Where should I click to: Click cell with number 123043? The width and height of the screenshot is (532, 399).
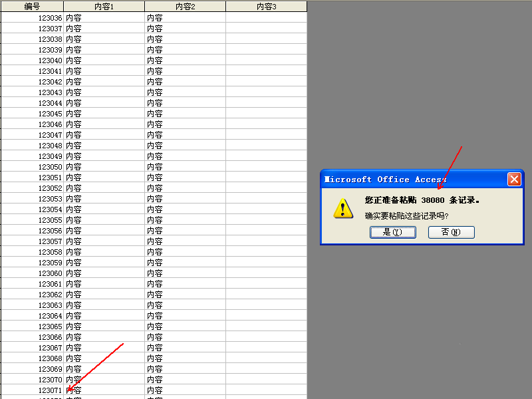pos(32,92)
